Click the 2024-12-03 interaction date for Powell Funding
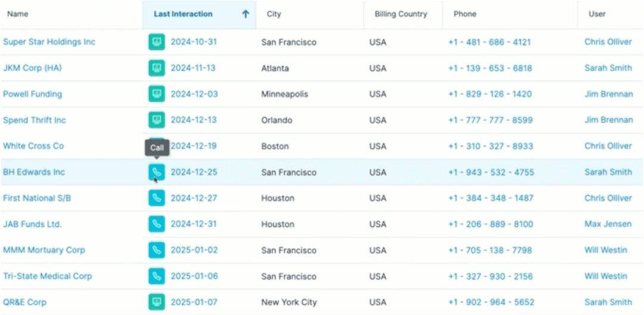644x315 pixels. [x=194, y=94]
